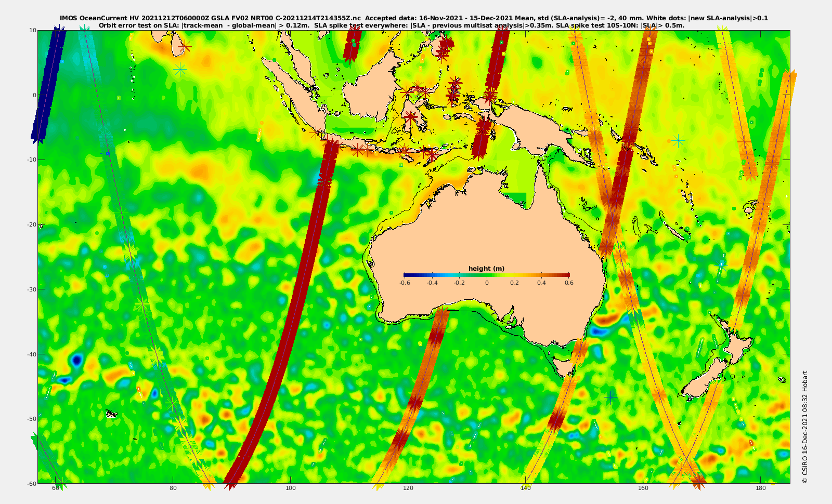Select the "-0.6" colorbar tick label
This screenshot has width=832, height=504.
pos(405,283)
